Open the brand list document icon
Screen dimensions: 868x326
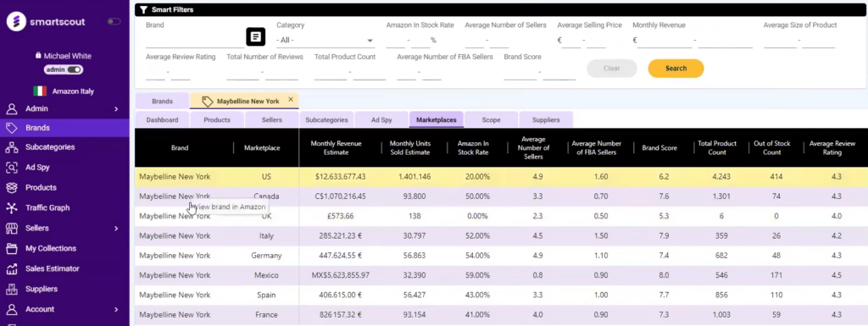255,37
